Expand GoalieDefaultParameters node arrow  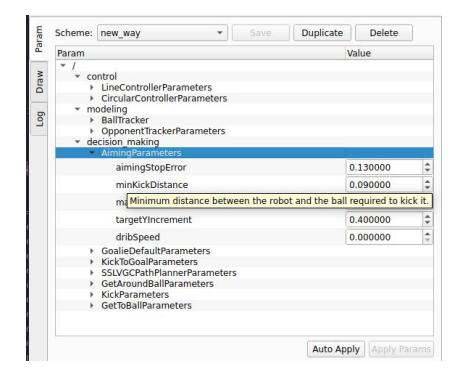pyautogui.click(x=92, y=251)
